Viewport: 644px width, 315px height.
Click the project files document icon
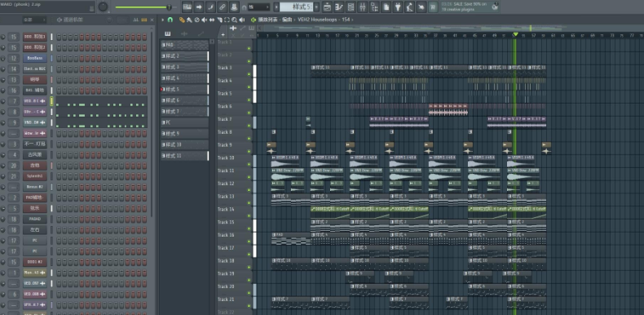386,7
